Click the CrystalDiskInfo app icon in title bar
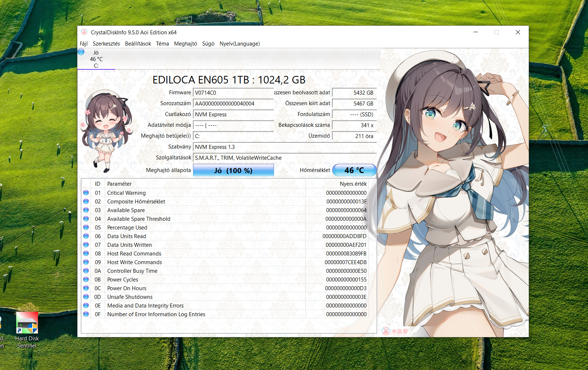Viewport: 588px width, 370px height. tap(84, 32)
